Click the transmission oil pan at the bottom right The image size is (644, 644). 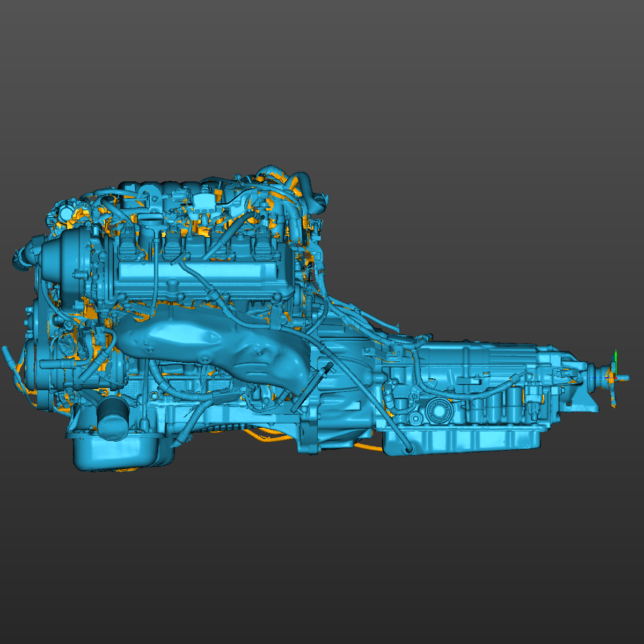point(462,440)
